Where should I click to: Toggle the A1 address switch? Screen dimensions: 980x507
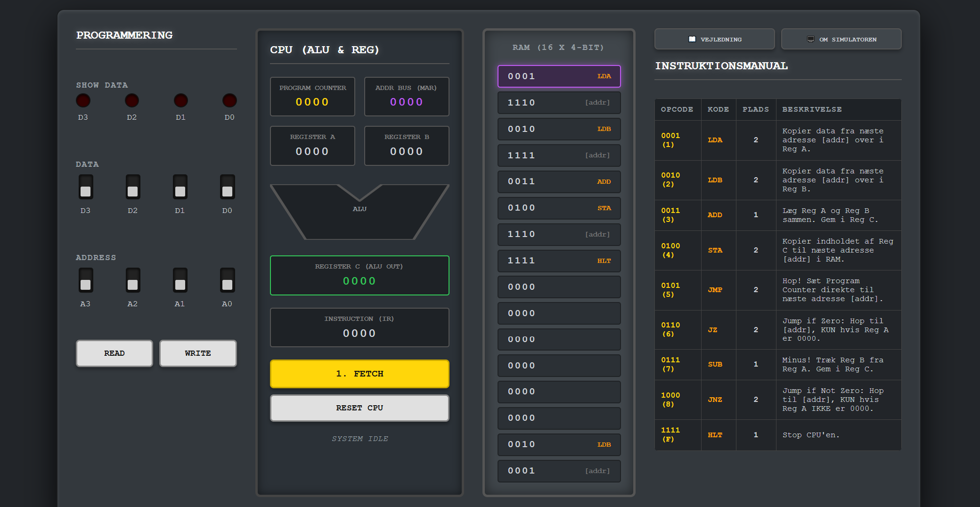coord(180,280)
